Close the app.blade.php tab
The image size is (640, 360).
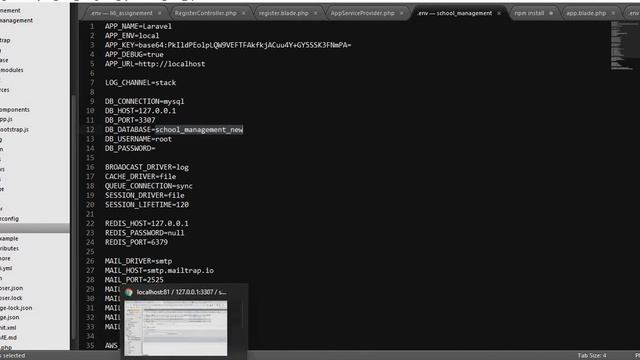613,13
